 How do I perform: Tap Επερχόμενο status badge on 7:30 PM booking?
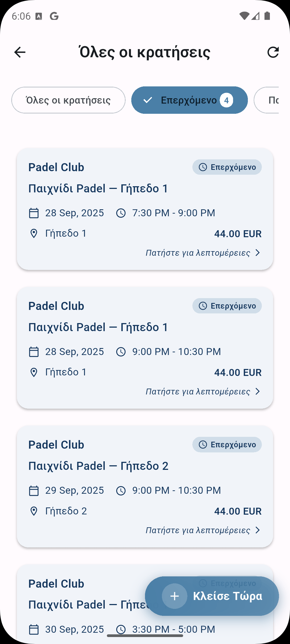[227, 167]
